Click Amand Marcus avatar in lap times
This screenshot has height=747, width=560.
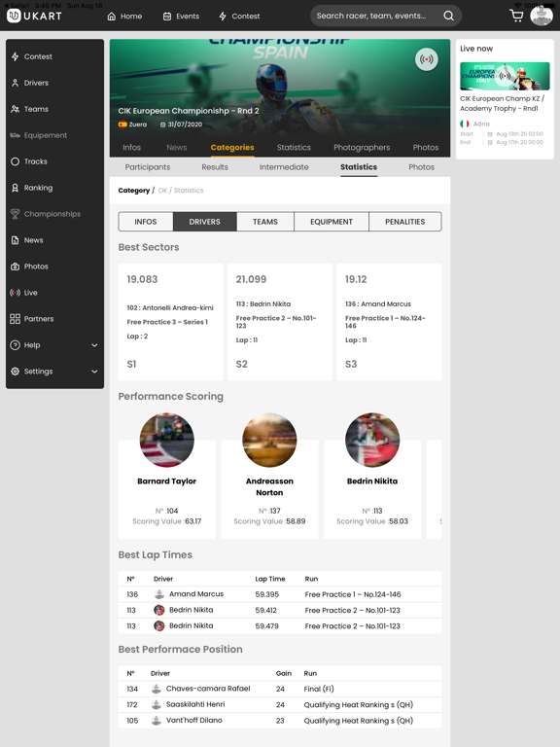[159, 594]
